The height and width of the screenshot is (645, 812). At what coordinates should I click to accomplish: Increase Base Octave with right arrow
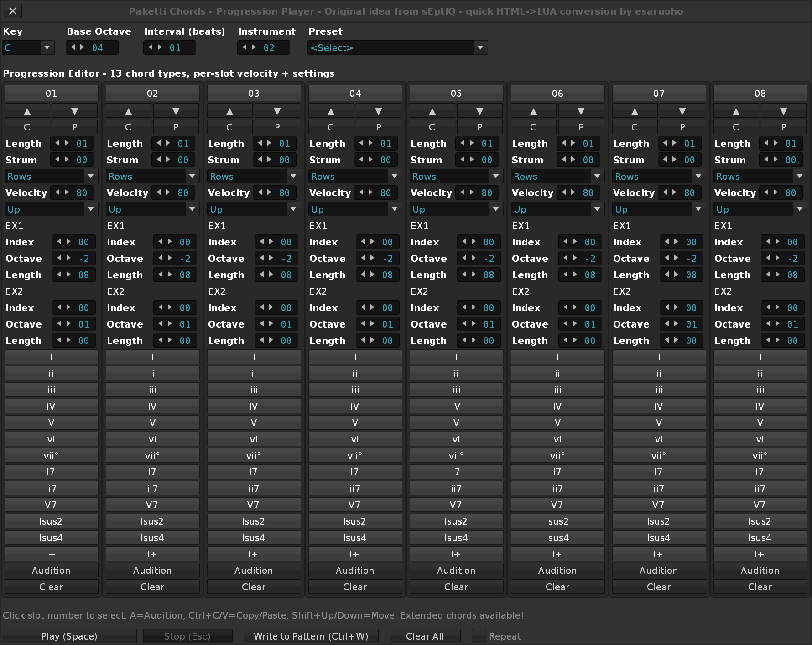[82, 47]
